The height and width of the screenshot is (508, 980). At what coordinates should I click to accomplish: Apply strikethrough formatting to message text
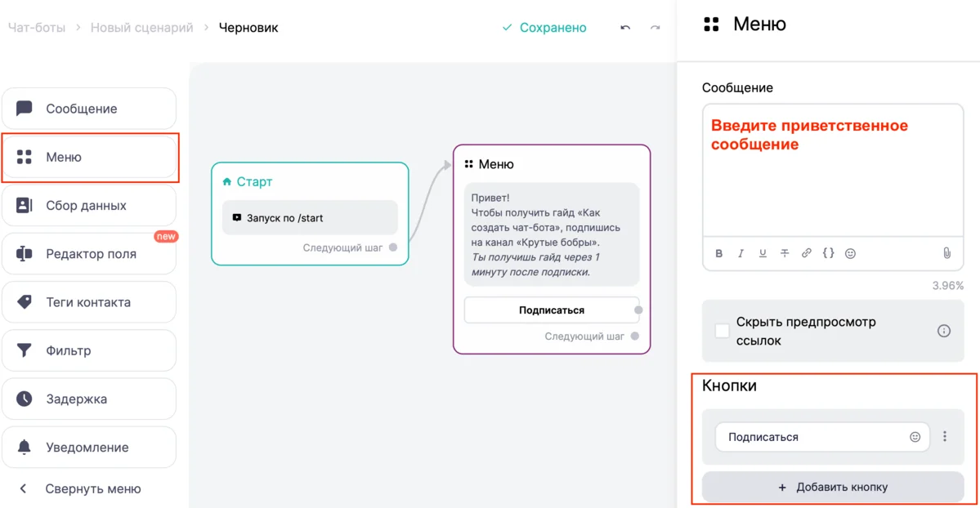(785, 253)
